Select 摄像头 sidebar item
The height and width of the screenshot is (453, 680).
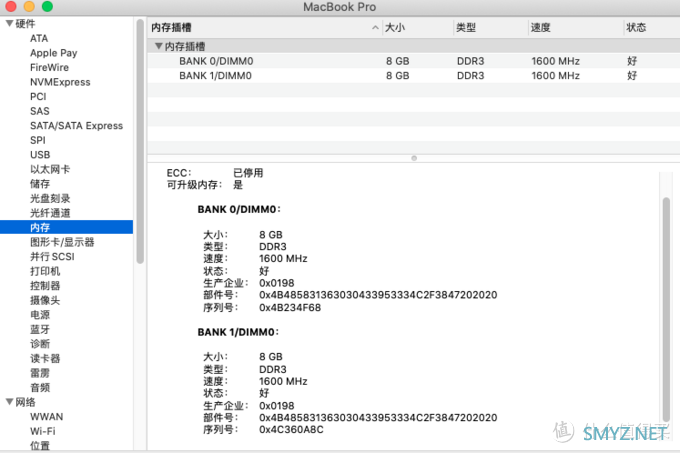(45, 300)
